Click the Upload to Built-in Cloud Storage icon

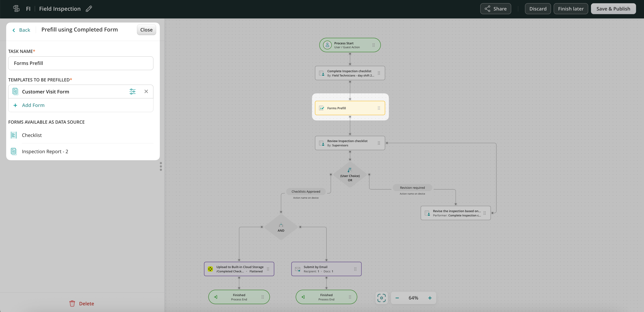pos(210,269)
